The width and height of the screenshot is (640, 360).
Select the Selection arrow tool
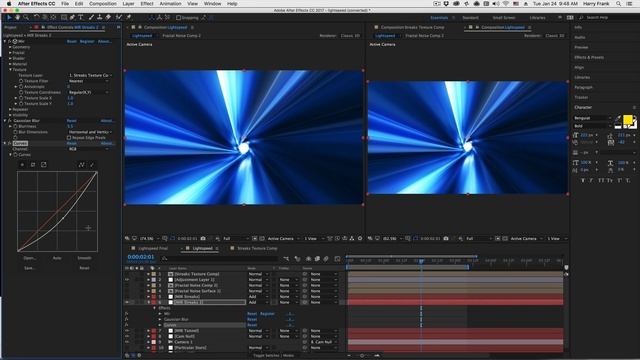coord(9,18)
